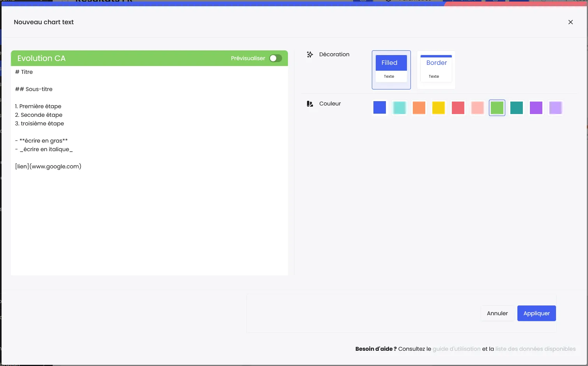Click the Appliquer button
The image size is (588, 366).
point(536,313)
